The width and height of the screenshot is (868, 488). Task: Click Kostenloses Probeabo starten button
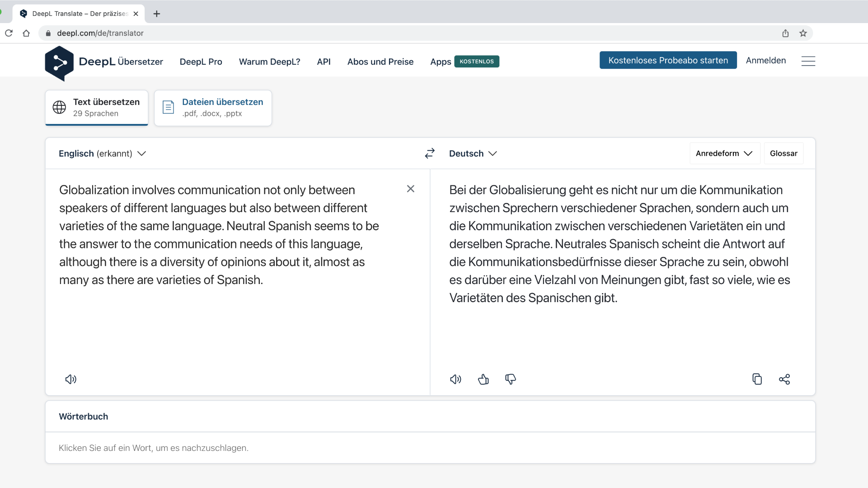pyautogui.click(x=668, y=60)
